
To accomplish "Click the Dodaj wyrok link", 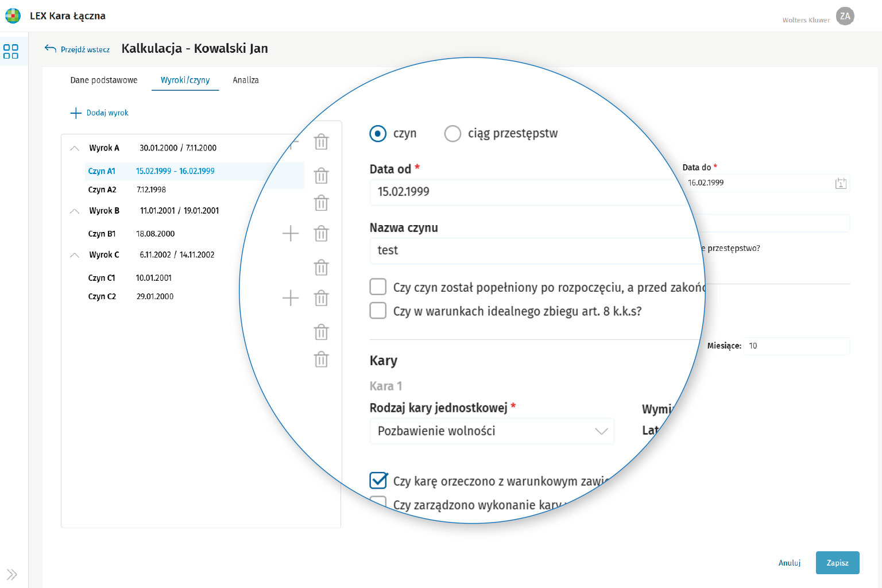I will point(99,113).
